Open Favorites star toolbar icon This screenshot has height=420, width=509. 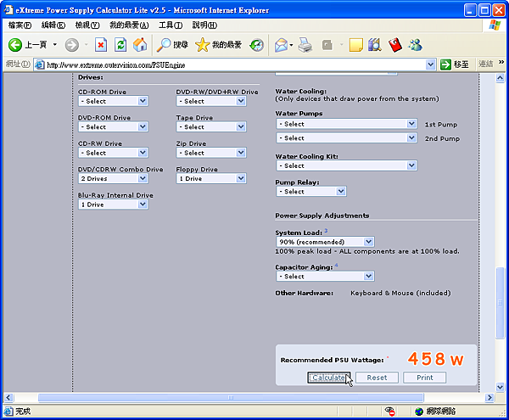pyautogui.click(x=204, y=44)
